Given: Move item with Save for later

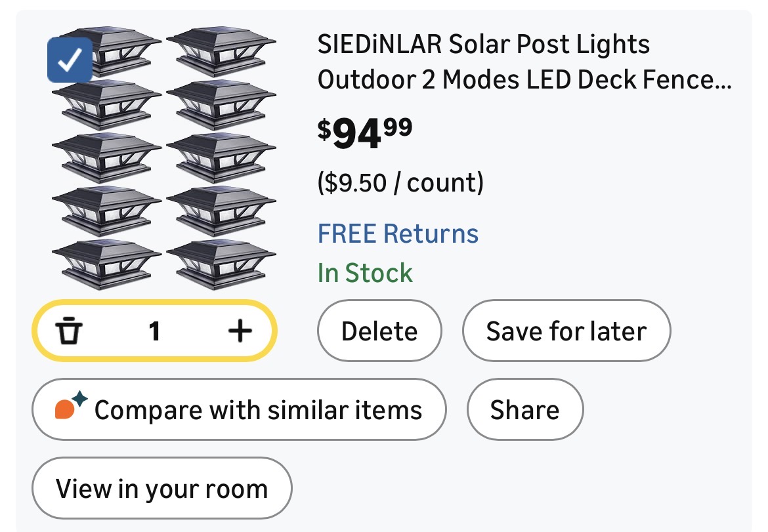Looking at the screenshot, I should pyautogui.click(x=566, y=331).
